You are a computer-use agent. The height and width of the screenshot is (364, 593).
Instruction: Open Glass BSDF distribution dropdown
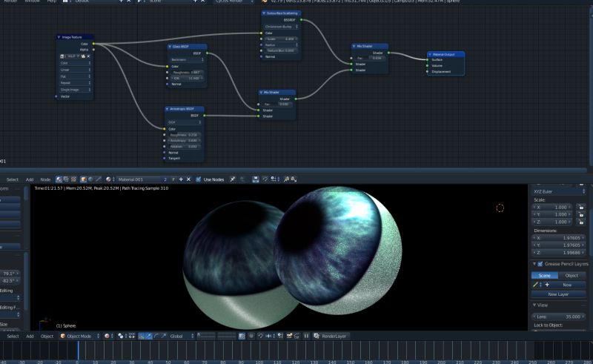[x=187, y=60]
